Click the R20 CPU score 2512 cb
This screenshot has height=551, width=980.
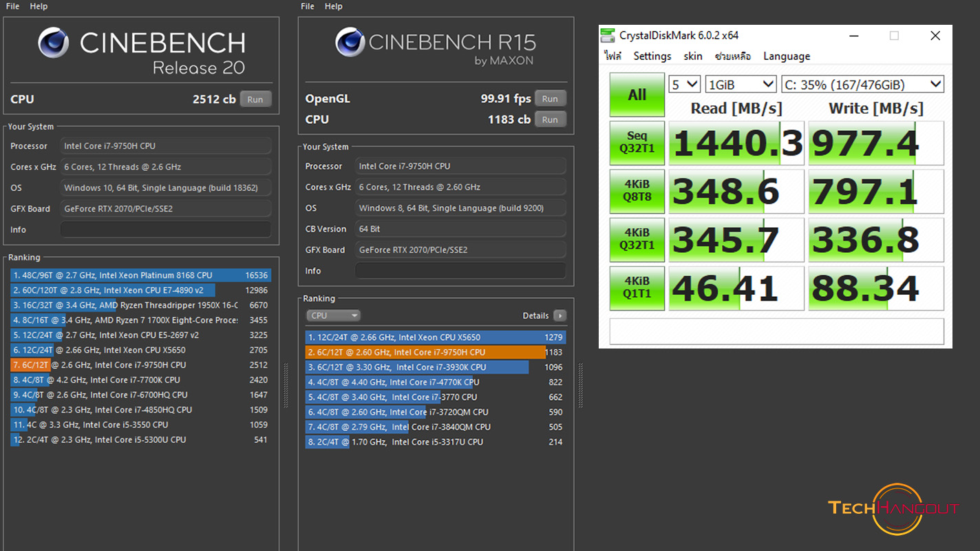(x=214, y=99)
